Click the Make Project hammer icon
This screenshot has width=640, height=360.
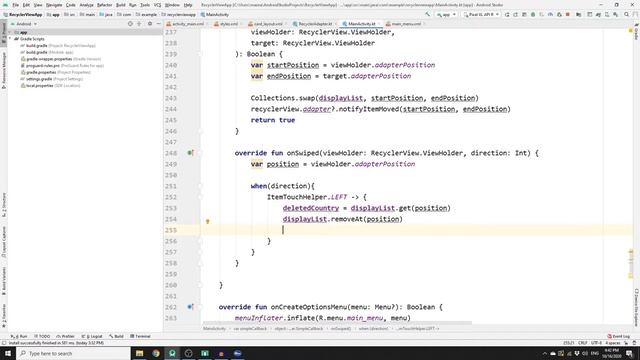(428, 14)
